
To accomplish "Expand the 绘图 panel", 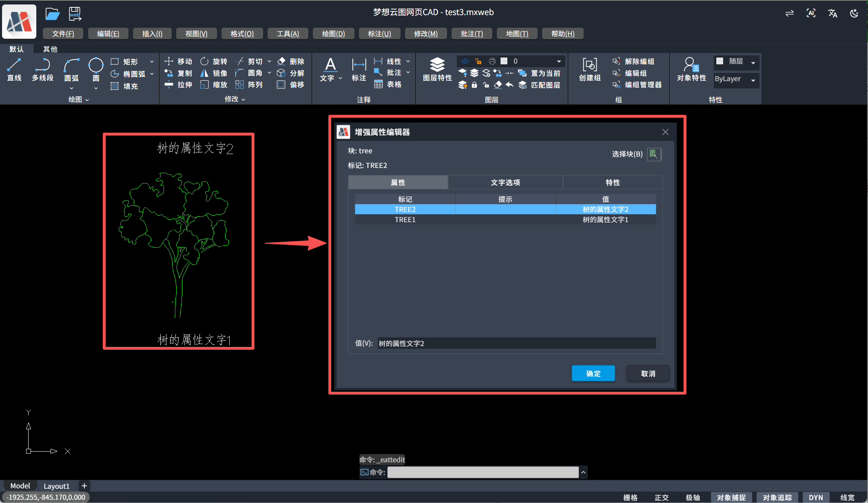I will (78, 99).
